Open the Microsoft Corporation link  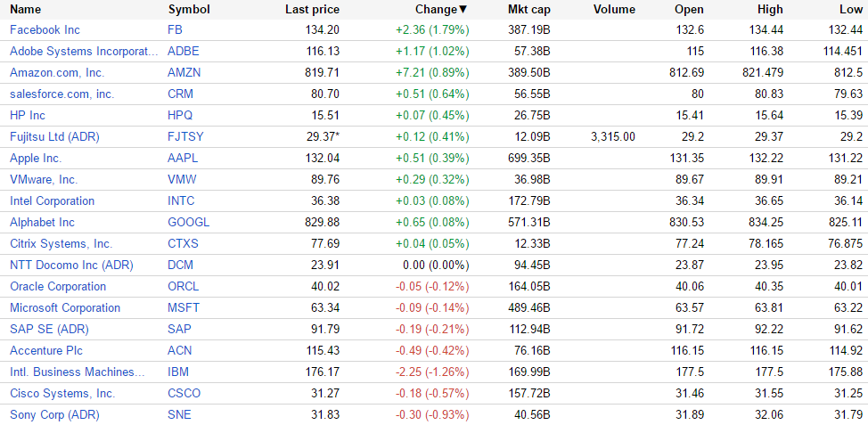65,308
